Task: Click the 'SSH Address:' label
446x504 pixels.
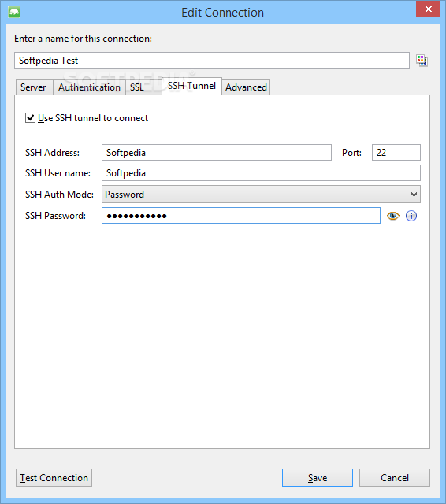Action: click(x=52, y=152)
